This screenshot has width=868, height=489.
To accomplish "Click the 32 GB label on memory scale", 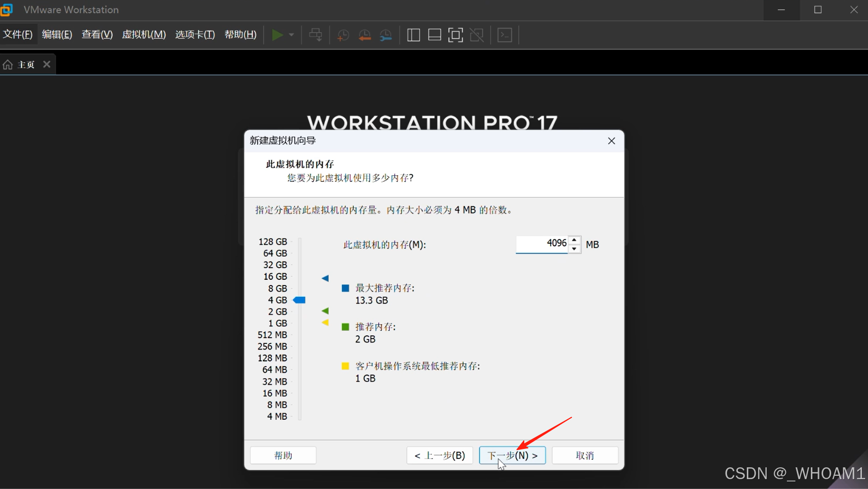I will [x=275, y=265].
